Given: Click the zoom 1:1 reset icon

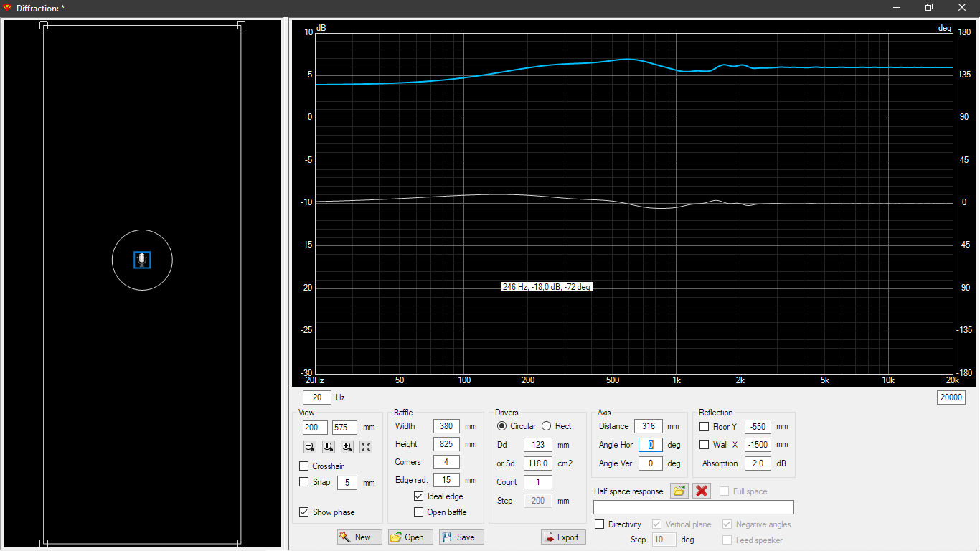Looking at the screenshot, I should tap(329, 447).
